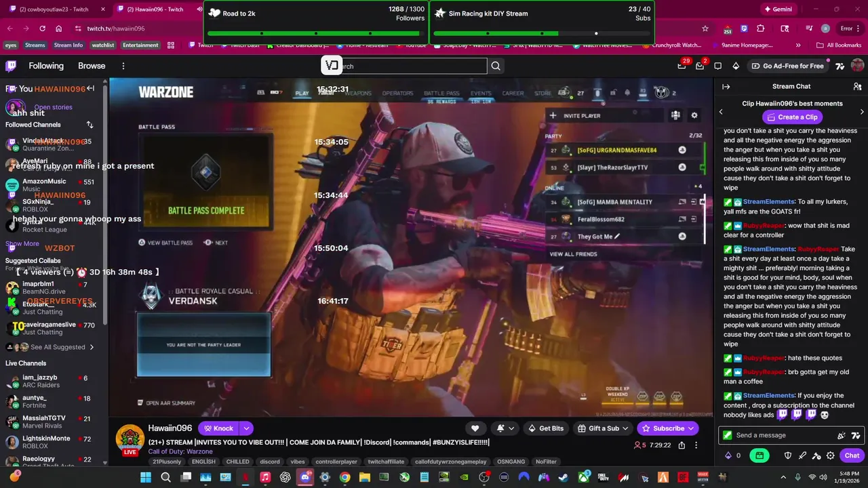Screen dimensions: 868x488
Task: Click the vibes stream tag
Action: (x=298, y=462)
